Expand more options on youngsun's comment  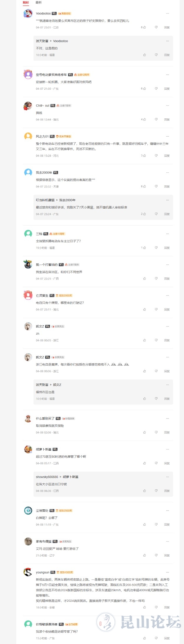pyautogui.click(x=167, y=572)
